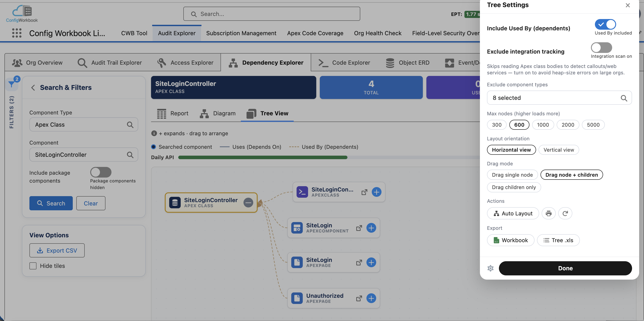Click the Auto Layout button
Viewport: 644px width, 321px height.
click(513, 213)
